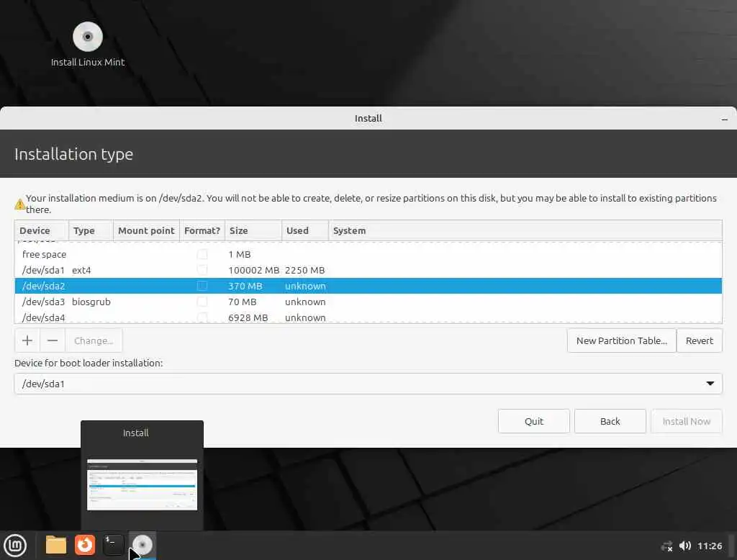This screenshot has height=560, width=737.
Task: Click the Revert button
Action: (x=699, y=340)
